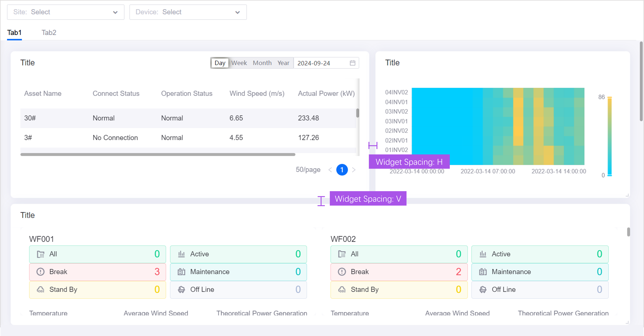Click the WF001 Maintenance icon

(x=181, y=272)
